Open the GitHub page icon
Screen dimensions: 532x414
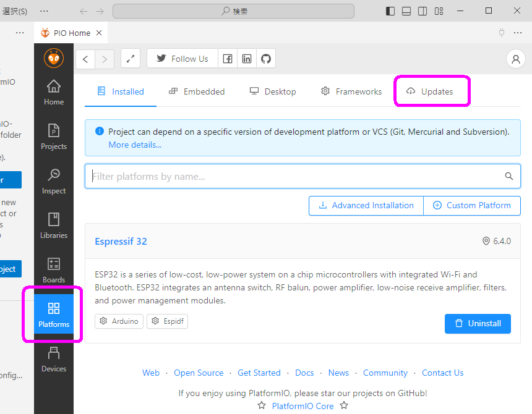pyautogui.click(x=266, y=59)
